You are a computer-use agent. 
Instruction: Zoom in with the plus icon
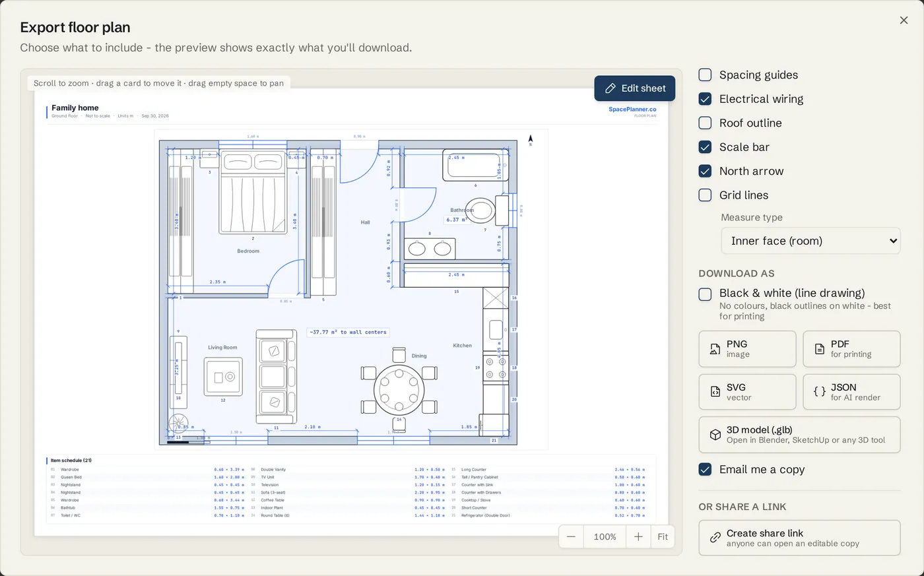[x=638, y=537]
